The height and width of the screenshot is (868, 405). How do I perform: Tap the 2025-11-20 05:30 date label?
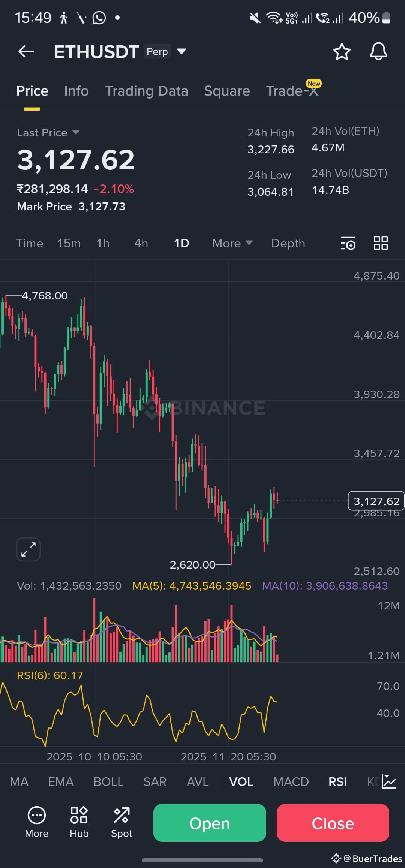pyautogui.click(x=228, y=757)
